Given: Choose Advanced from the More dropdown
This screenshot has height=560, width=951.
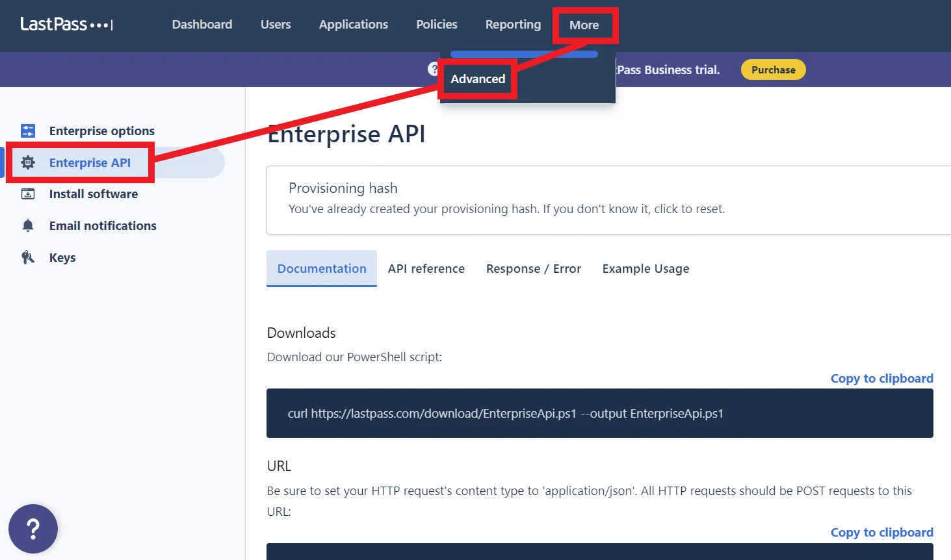Looking at the screenshot, I should point(478,79).
